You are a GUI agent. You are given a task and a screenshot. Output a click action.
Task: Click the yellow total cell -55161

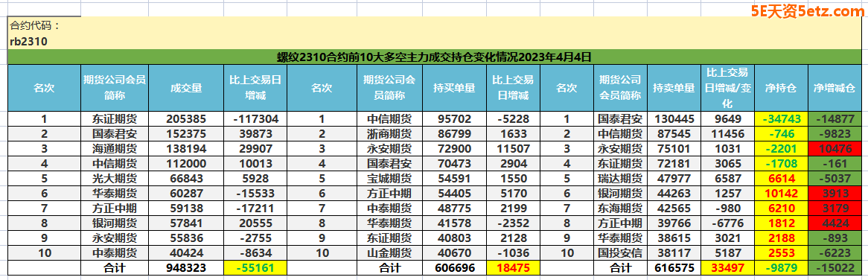255,268
